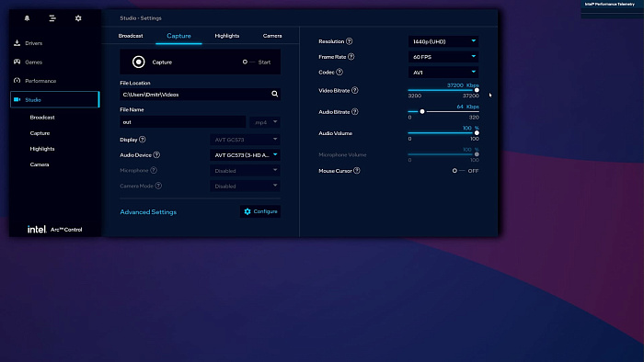
Task: Expand the Audio Device dropdown
Action: pos(246,155)
